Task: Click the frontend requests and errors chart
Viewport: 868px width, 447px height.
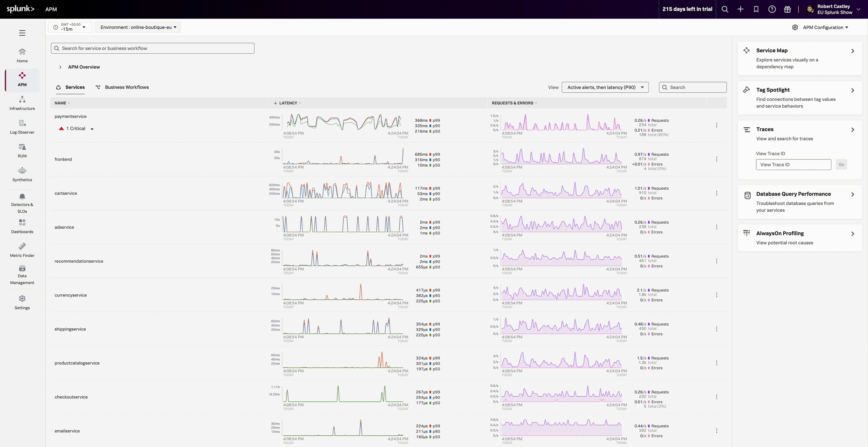Action: [561, 156]
